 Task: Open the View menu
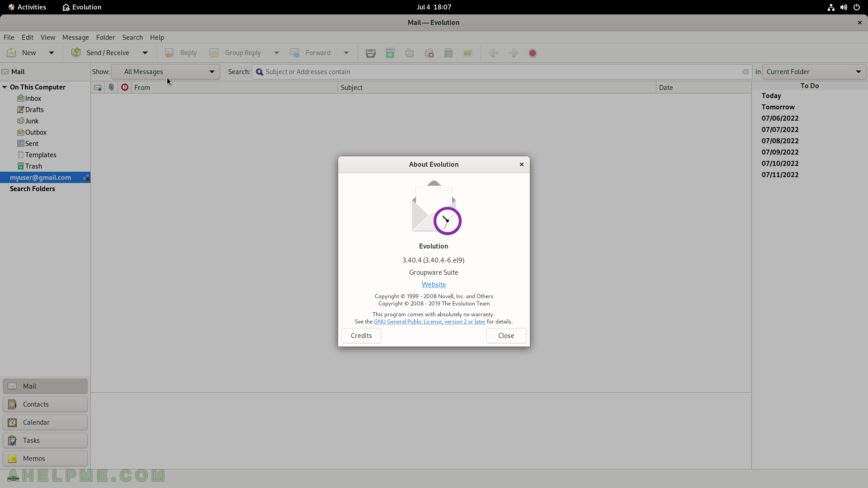coord(48,38)
